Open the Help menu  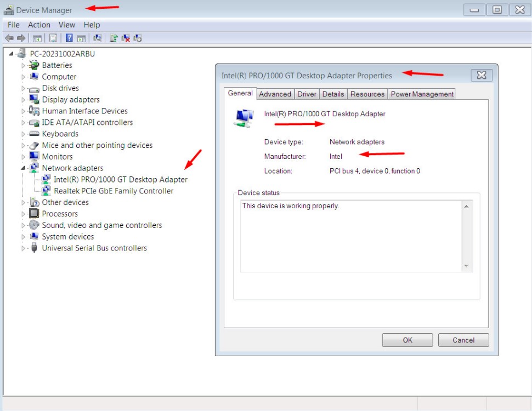coord(92,25)
